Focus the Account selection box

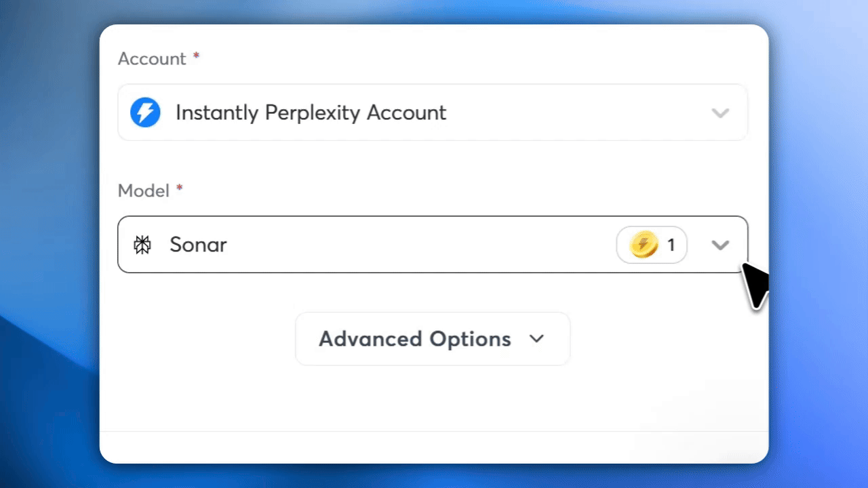click(433, 113)
